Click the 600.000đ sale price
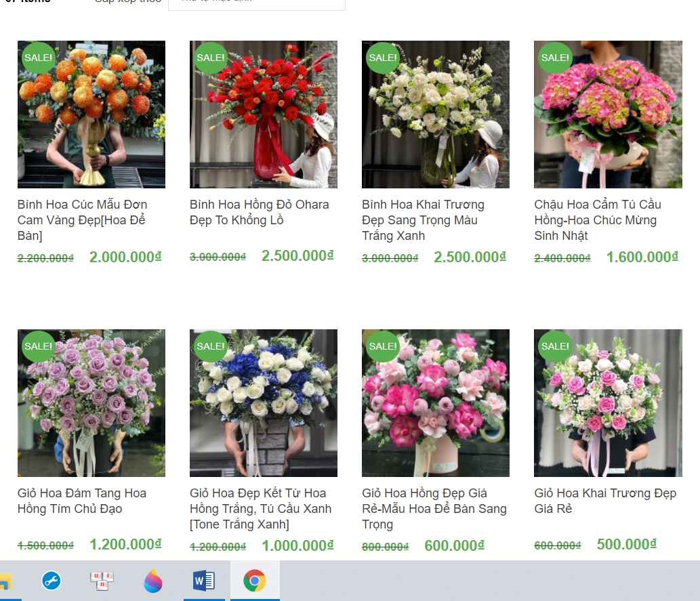Image resolution: width=700 pixels, height=601 pixels. click(454, 545)
